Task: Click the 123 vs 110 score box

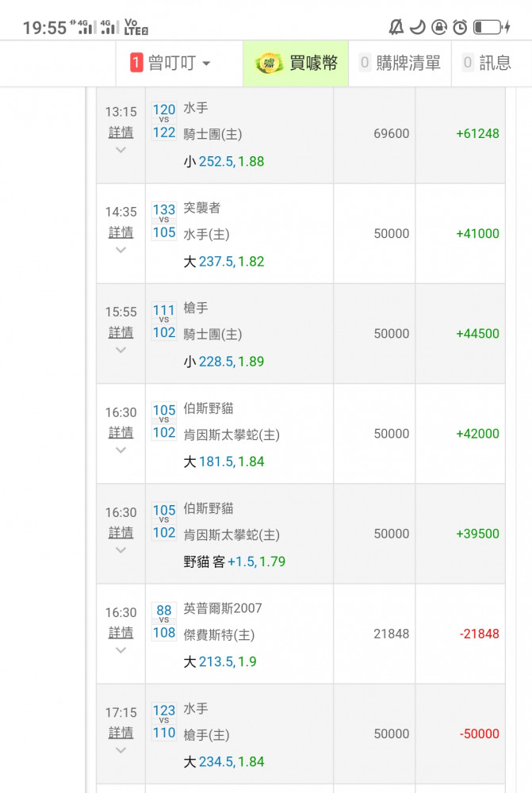Action: 164,722
